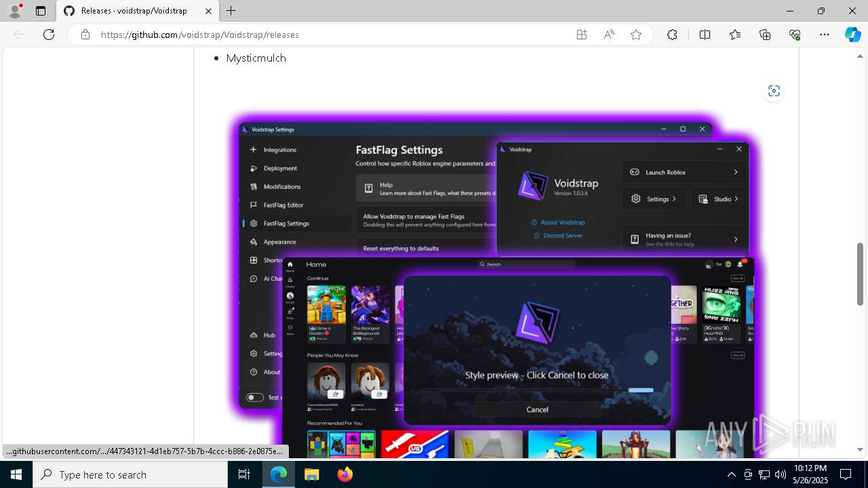Expand hidden system tray icons
Viewport: 868px width, 488px height.
[x=731, y=474]
